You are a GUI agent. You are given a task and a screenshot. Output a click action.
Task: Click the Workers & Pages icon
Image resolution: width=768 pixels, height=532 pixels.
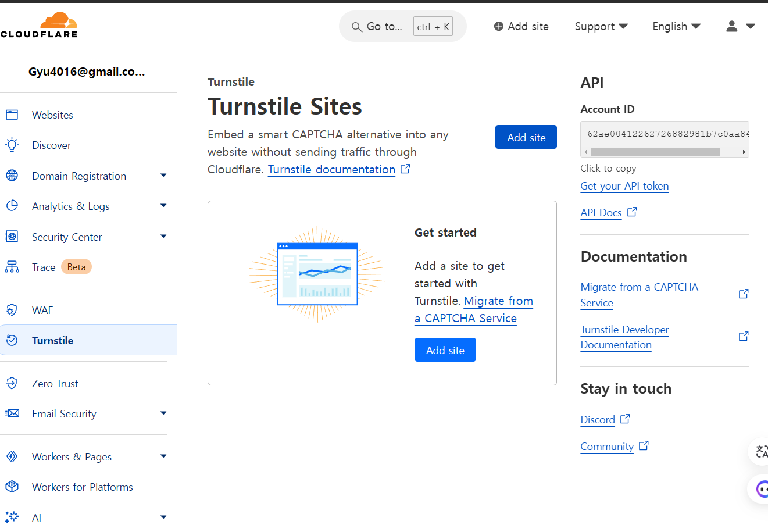12,456
